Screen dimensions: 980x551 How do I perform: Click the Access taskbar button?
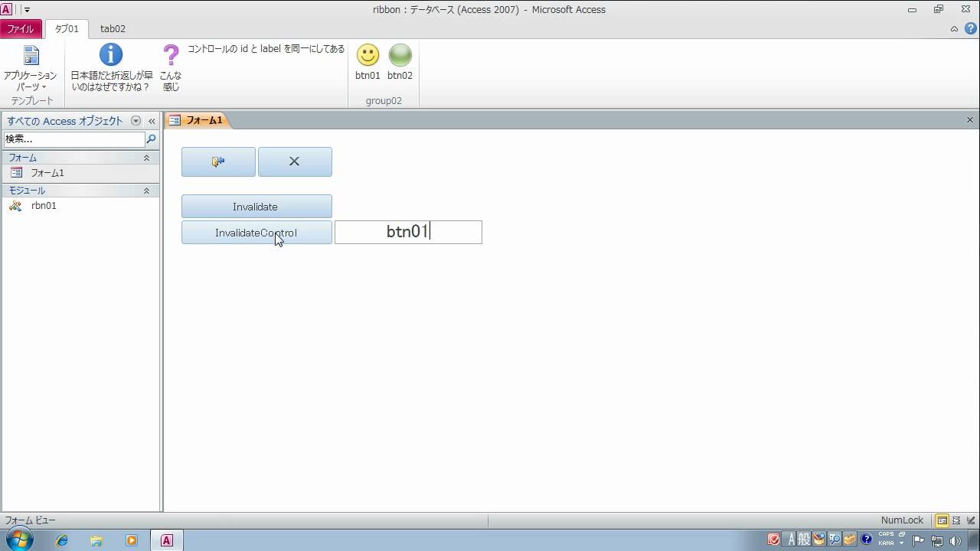pos(167,540)
